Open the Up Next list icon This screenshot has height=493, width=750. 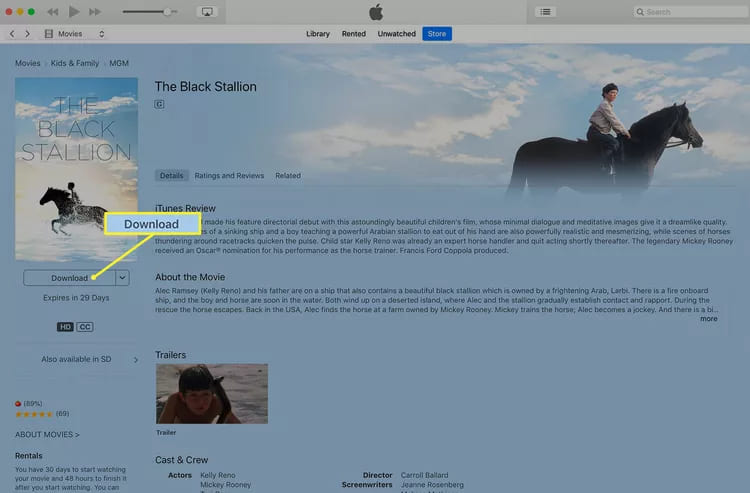[x=545, y=12]
